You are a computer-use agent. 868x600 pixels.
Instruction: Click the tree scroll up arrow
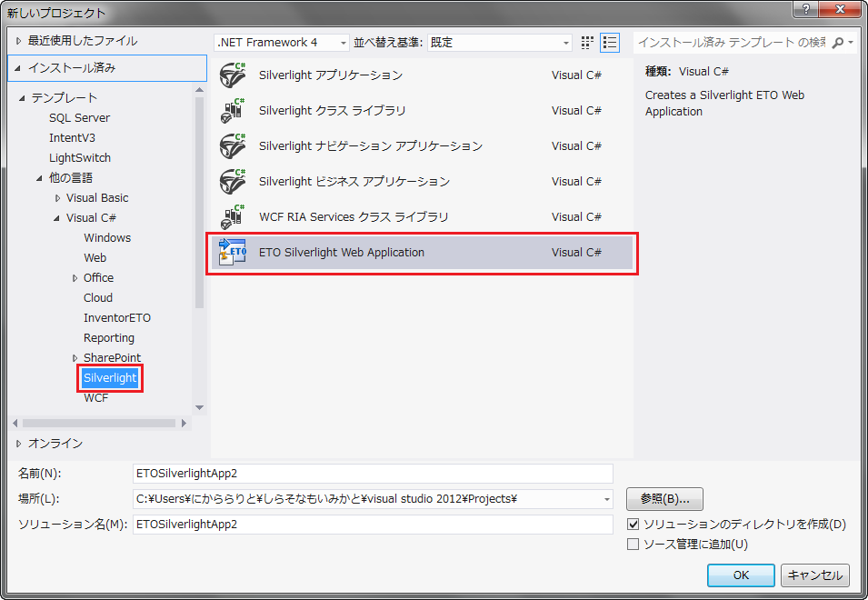coord(200,90)
